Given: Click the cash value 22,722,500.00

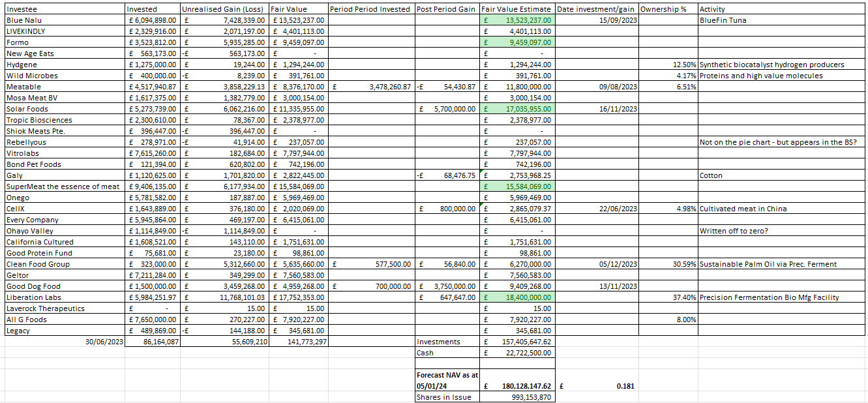Looking at the screenshot, I should (x=518, y=353).
